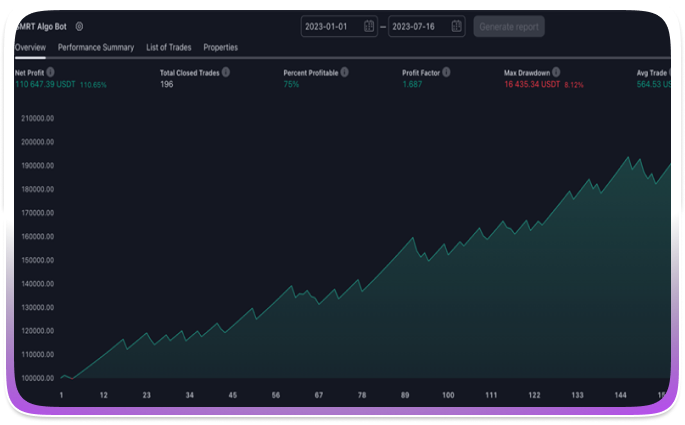Switch to the List of Trades tab
685x425 pixels.
(169, 47)
